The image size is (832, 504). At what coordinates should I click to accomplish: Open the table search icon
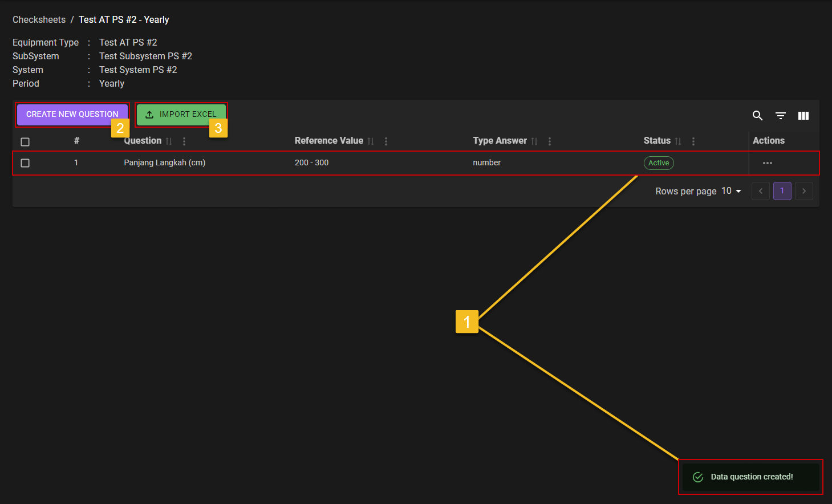pos(757,116)
